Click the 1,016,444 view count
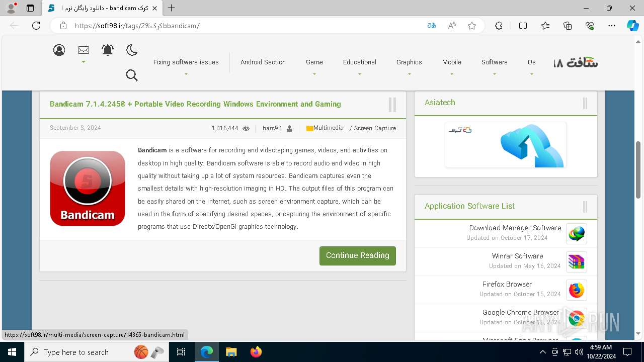Image resolution: width=644 pixels, height=362 pixels. click(225, 128)
